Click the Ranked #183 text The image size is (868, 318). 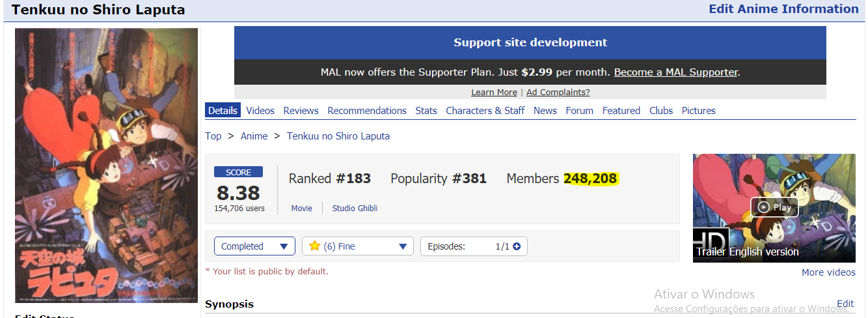coord(330,179)
